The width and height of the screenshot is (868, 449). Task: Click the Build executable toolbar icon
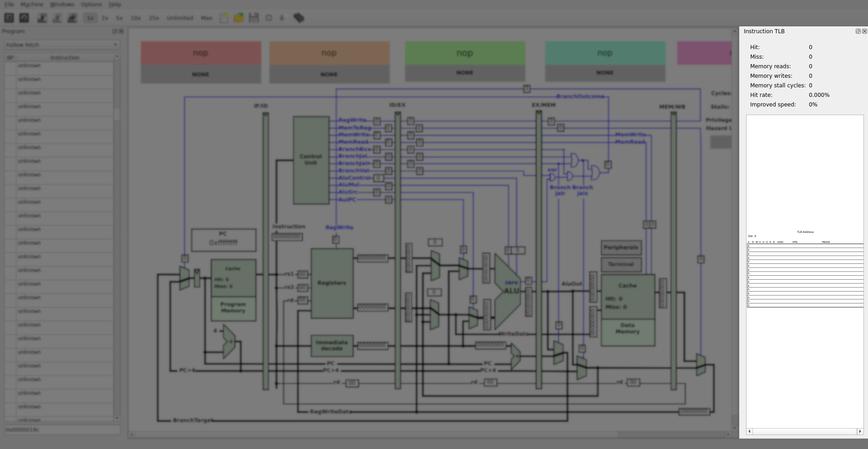point(299,18)
